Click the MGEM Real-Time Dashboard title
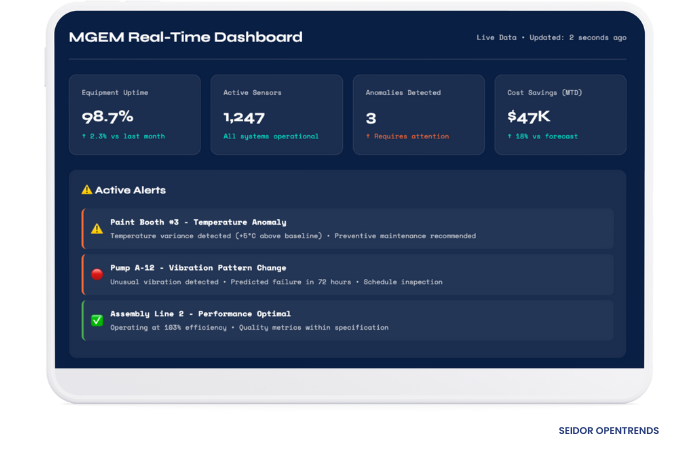Screen dimensions: 698x460 186,37
